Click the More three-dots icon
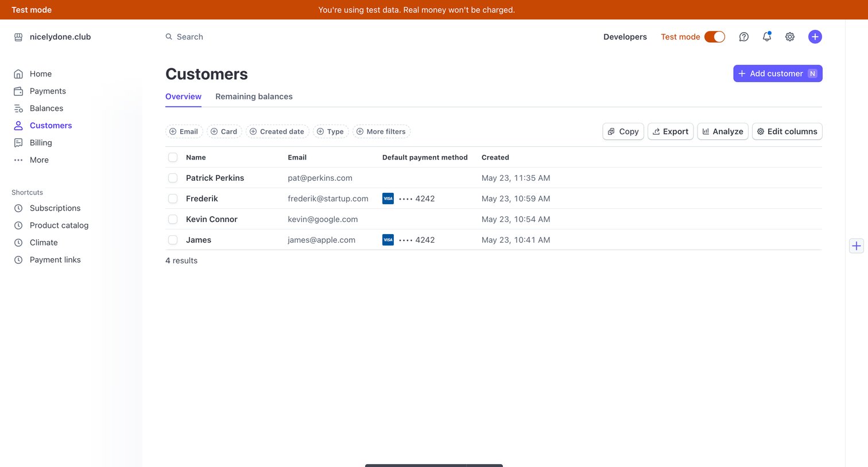Screen dimensions: 868x467 (x=18, y=160)
